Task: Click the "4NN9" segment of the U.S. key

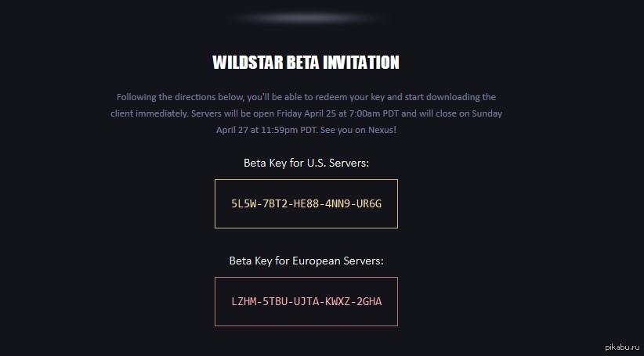Action: [x=337, y=203]
